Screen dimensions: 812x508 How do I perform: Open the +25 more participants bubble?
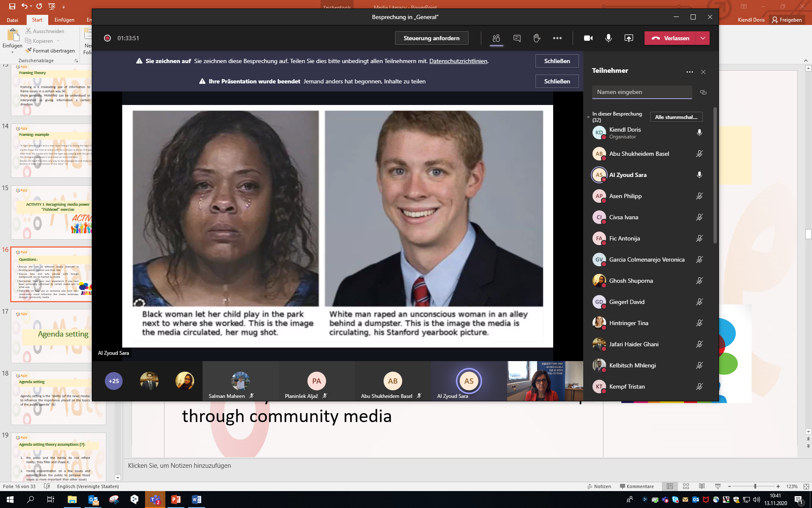(x=113, y=381)
